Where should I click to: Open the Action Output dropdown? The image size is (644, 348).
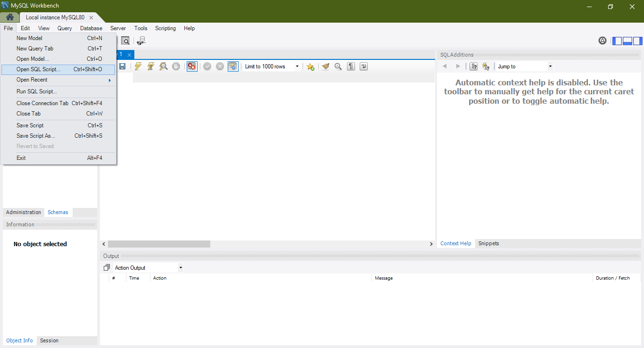click(148, 268)
